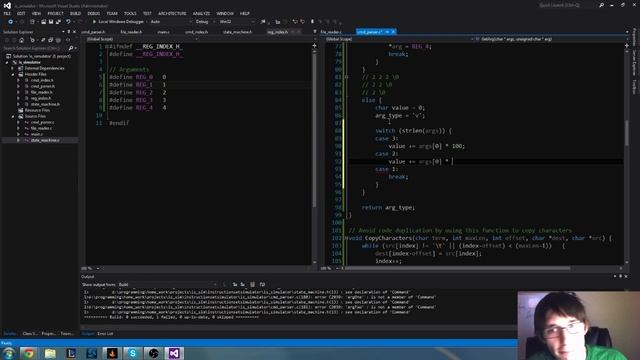Screen dimensions: 640x360
Task: Select Resource Files folder
Action: point(37,110)
